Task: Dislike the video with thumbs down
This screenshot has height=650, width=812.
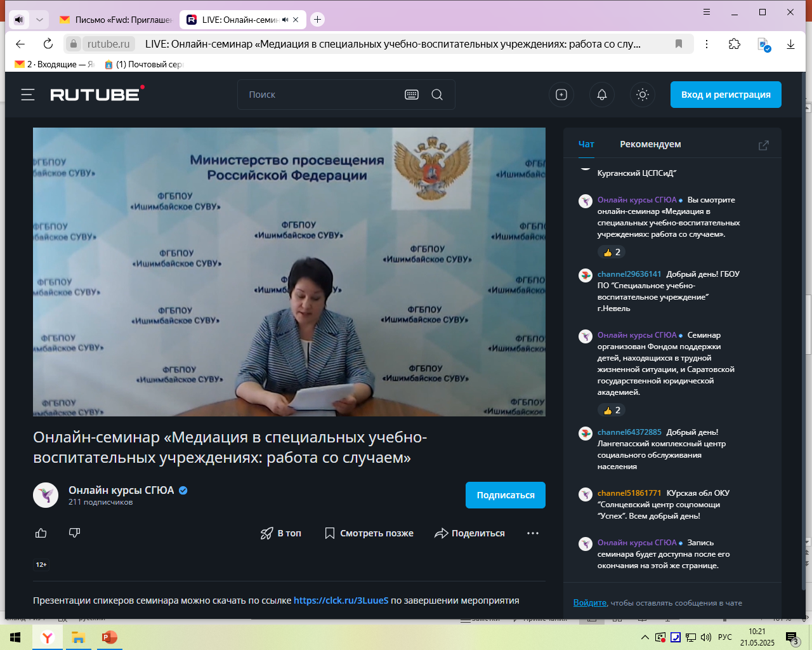Action: click(74, 533)
